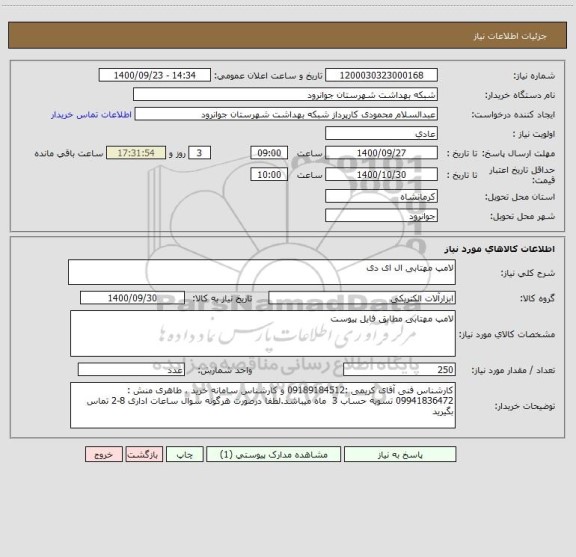Screen dimensions: 576x557
Task: Click the deadline time field 09:00
Action: [x=269, y=153]
